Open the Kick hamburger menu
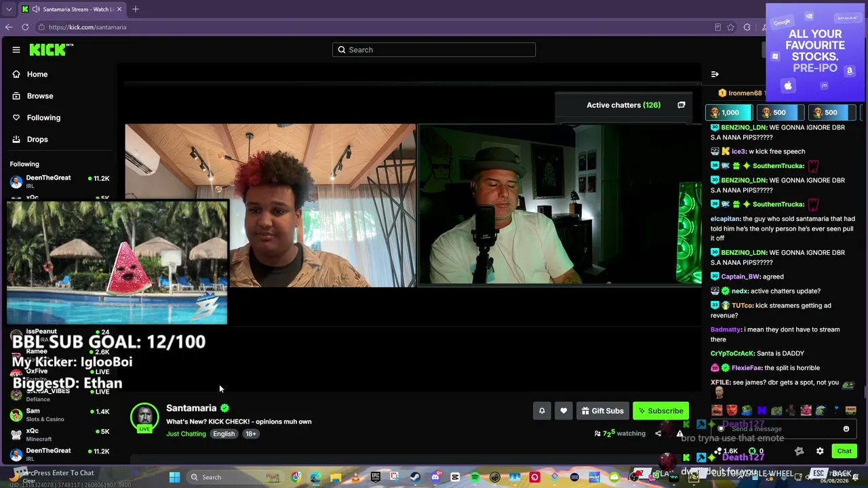The width and height of the screenshot is (868, 488). (x=16, y=49)
